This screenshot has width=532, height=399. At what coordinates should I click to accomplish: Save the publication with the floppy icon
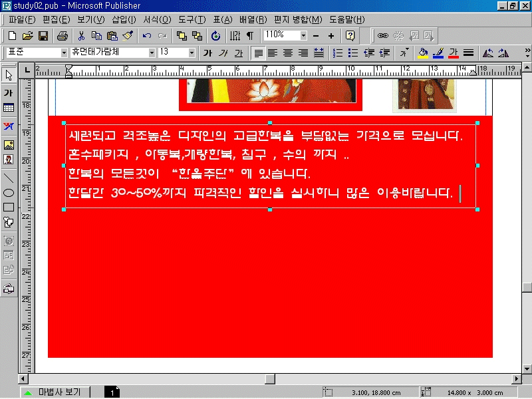coord(43,36)
